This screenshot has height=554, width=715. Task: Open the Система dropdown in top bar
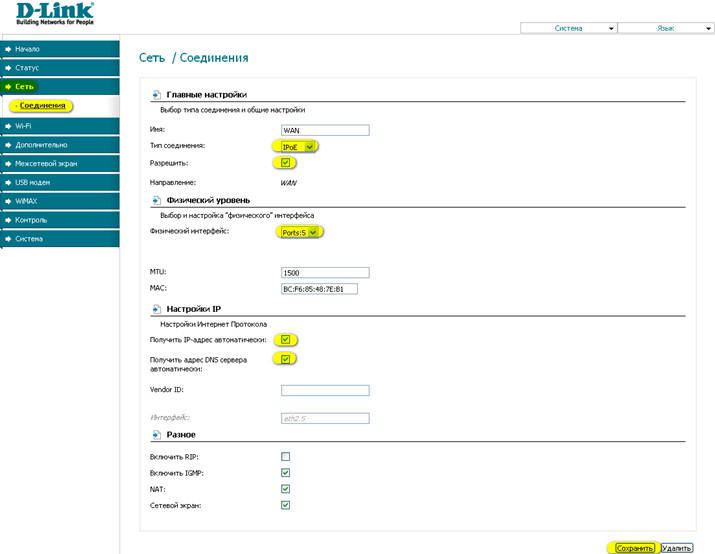click(568, 29)
